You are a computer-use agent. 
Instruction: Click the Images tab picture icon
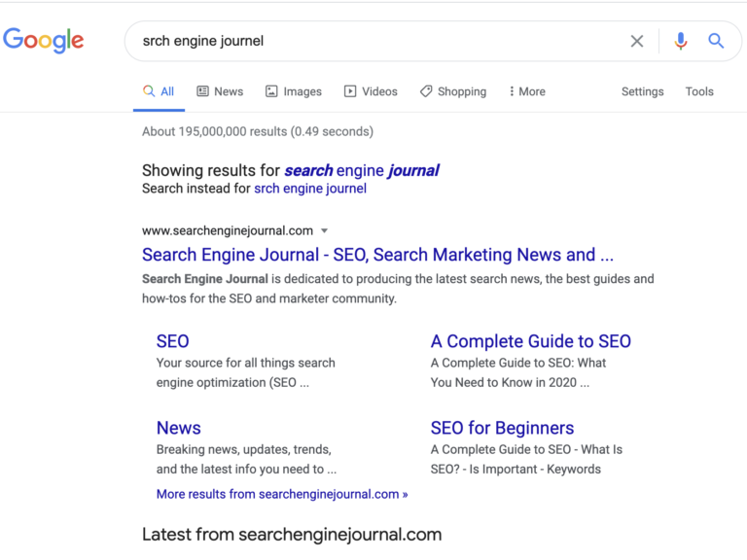[x=271, y=91]
